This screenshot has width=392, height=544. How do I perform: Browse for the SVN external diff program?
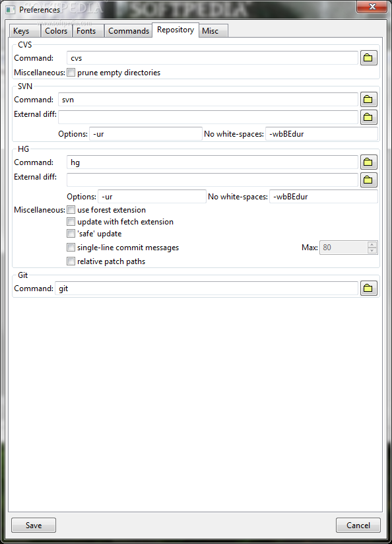click(x=368, y=118)
